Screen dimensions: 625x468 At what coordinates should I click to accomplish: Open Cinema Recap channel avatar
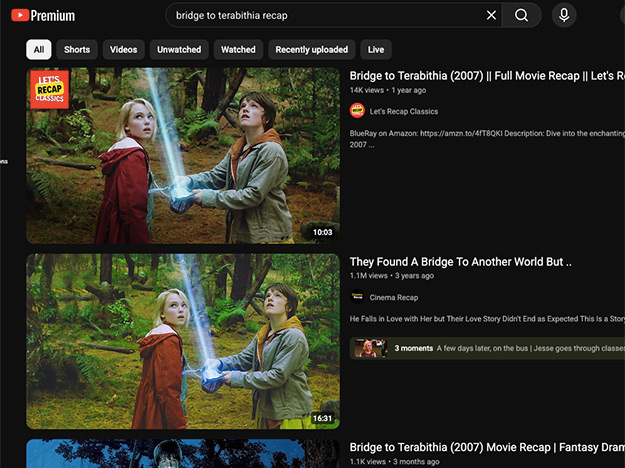[357, 297]
